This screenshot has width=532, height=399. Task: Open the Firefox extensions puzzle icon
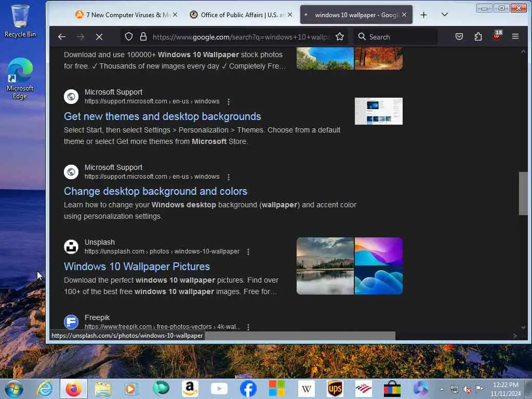click(478, 37)
